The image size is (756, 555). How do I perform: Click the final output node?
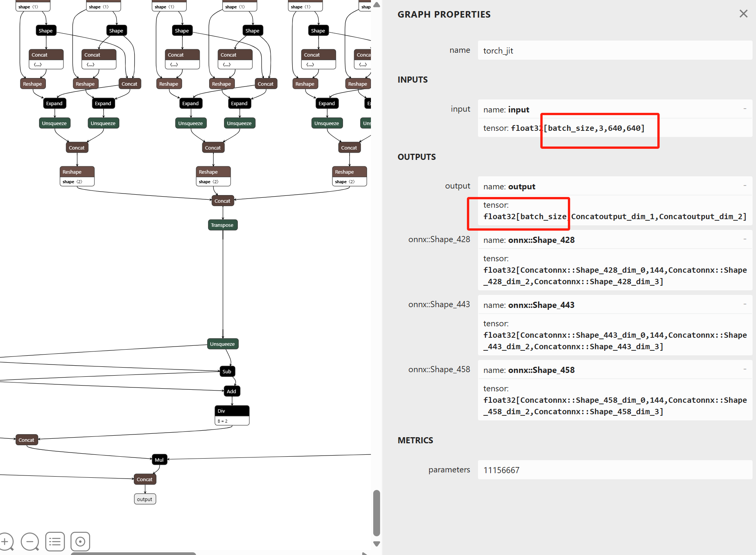(145, 499)
